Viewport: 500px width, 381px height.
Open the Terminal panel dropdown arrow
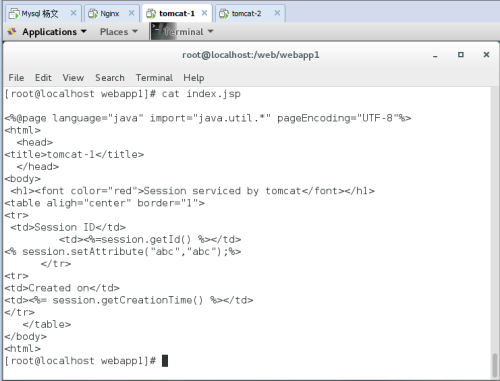tap(210, 31)
